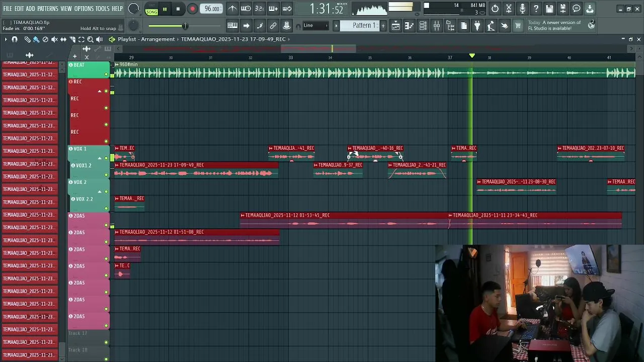Select the playlist zoom magnifier tool

tap(91, 39)
